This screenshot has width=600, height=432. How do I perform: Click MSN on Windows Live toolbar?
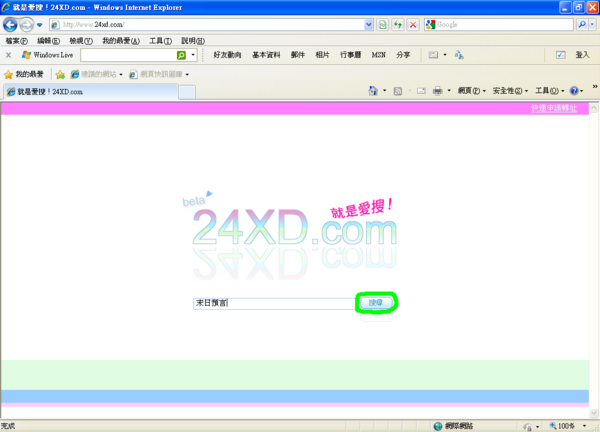tap(378, 55)
